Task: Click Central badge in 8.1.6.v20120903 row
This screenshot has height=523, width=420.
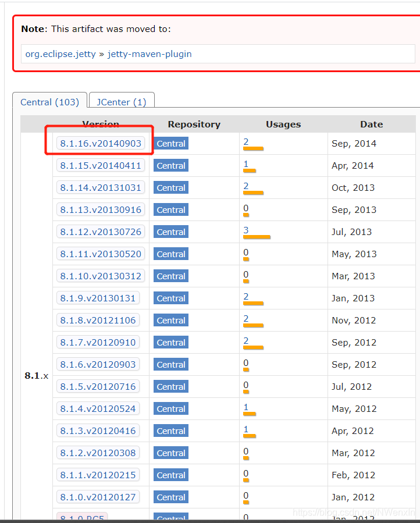Action: tap(171, 364)
